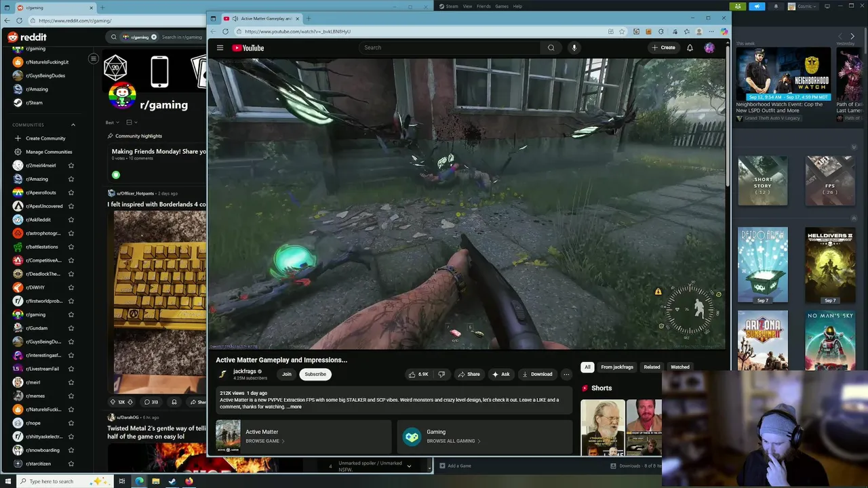Open the Steam View menu

coord(467,6)
